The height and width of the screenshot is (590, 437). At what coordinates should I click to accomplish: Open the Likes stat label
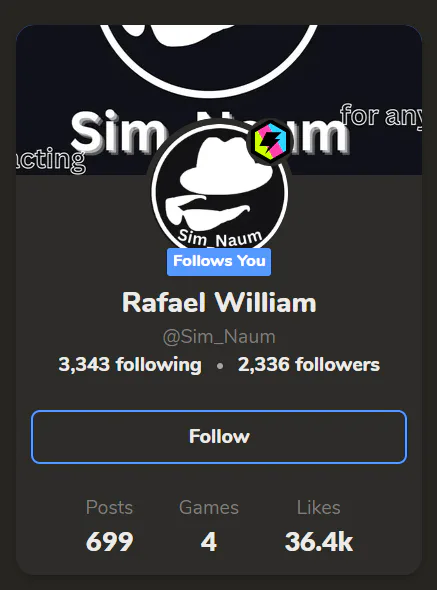point(318,507)
